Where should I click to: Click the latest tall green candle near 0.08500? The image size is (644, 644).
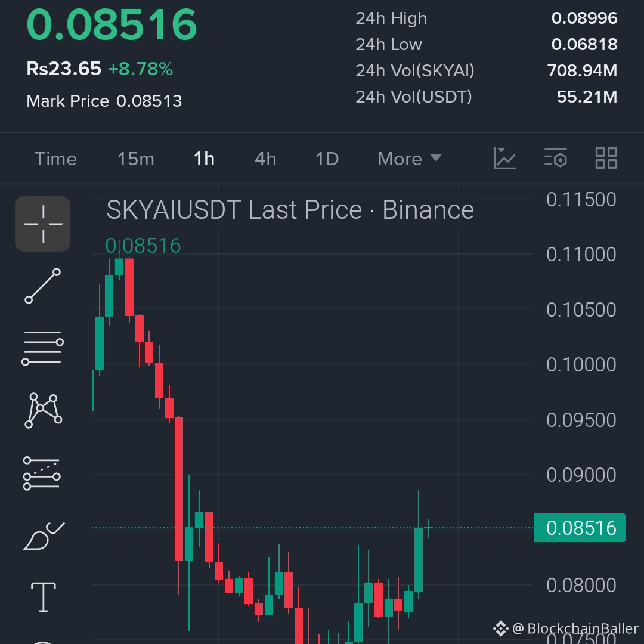[419, 560]
